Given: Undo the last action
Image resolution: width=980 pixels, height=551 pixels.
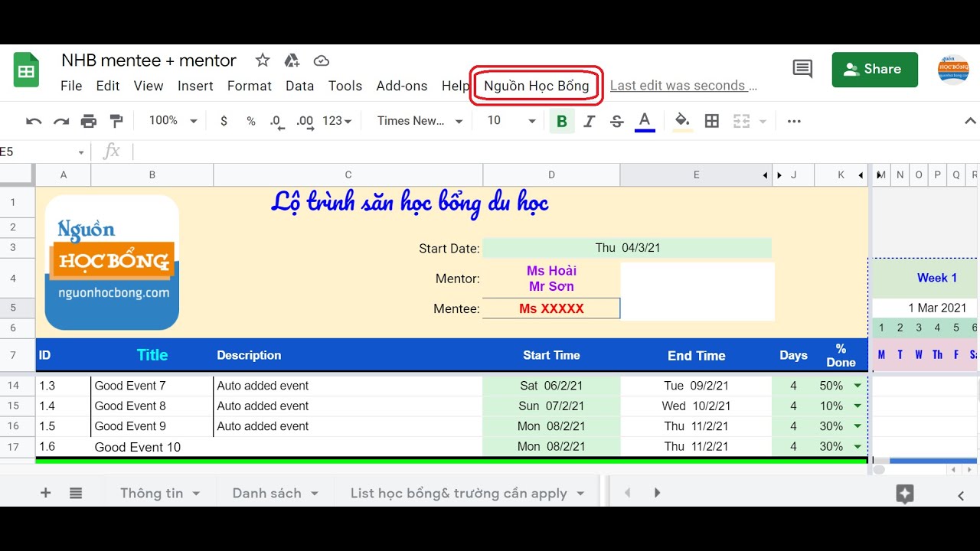Looking at the screenshot, I should 32,120.
